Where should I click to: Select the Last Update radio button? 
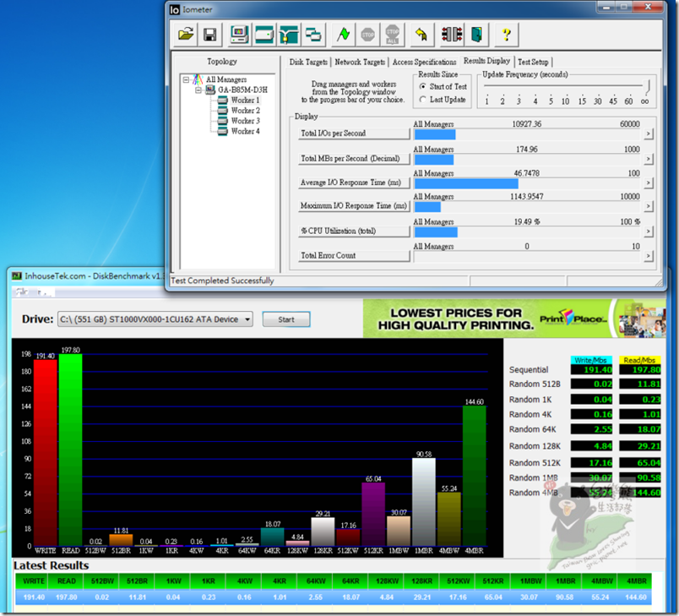pos(423,100)
